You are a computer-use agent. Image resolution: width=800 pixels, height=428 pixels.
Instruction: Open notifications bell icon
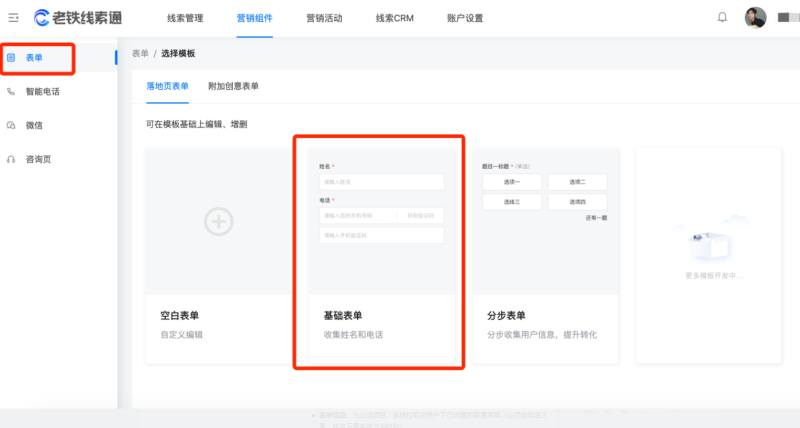coord(722,17)
